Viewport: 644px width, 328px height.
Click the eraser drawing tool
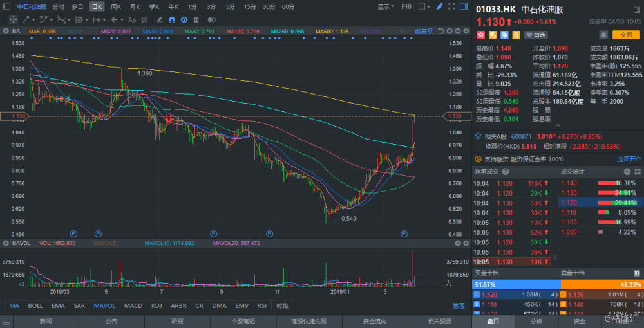point(160,19)
